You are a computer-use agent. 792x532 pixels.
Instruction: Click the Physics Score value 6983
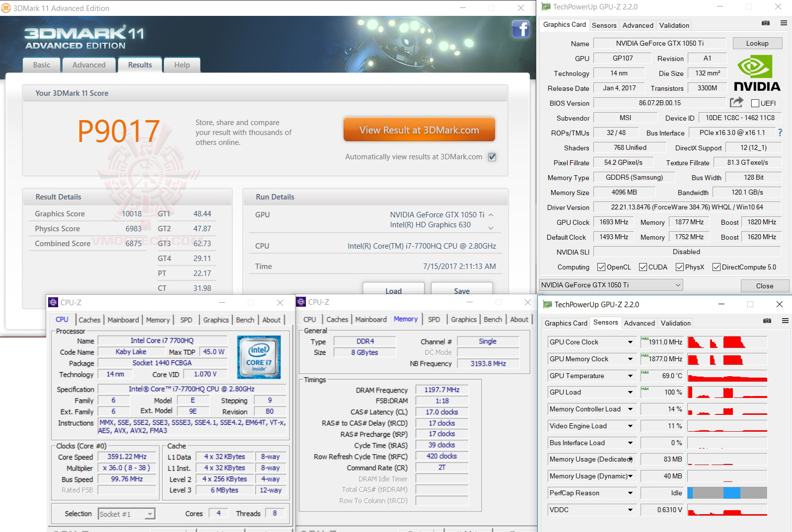(x=134, y=229)
